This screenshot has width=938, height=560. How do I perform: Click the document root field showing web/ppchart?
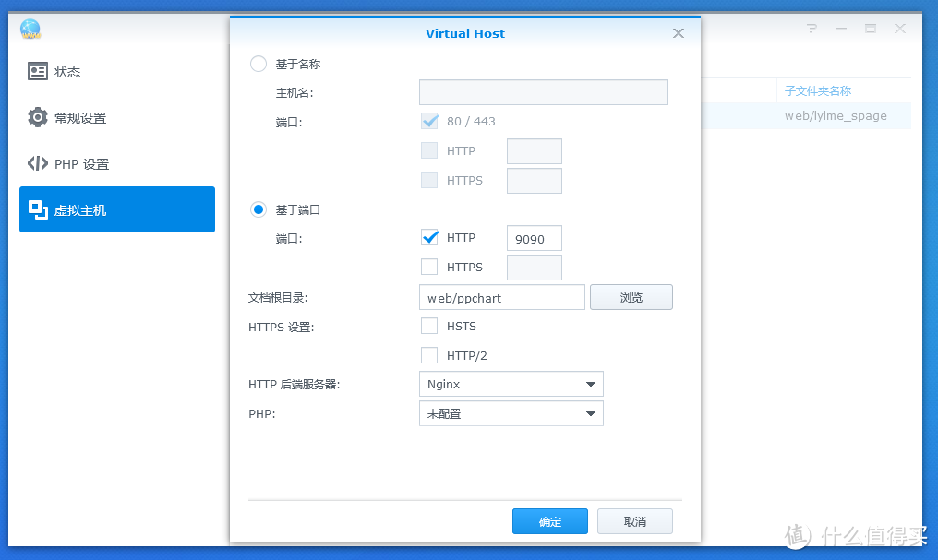(x=501, y=296)
